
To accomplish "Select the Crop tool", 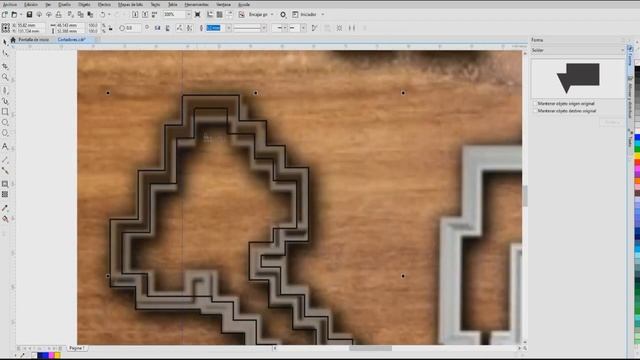I will [5, 66].
